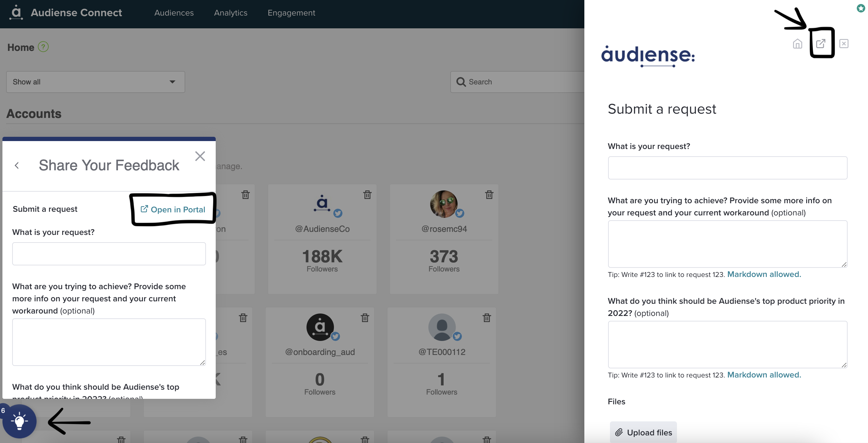Click the @rosemc94 account thumbnail
The width and height of the screenshot is (868, 443).
coord(444,204)
